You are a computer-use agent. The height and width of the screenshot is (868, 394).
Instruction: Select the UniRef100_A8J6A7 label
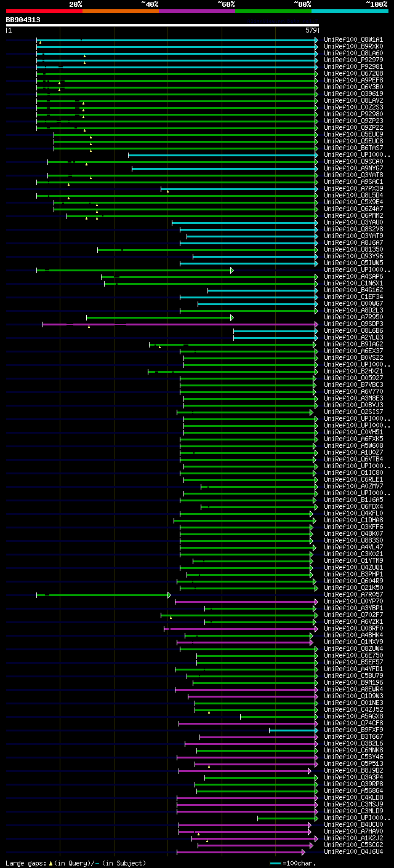(353, 243)
